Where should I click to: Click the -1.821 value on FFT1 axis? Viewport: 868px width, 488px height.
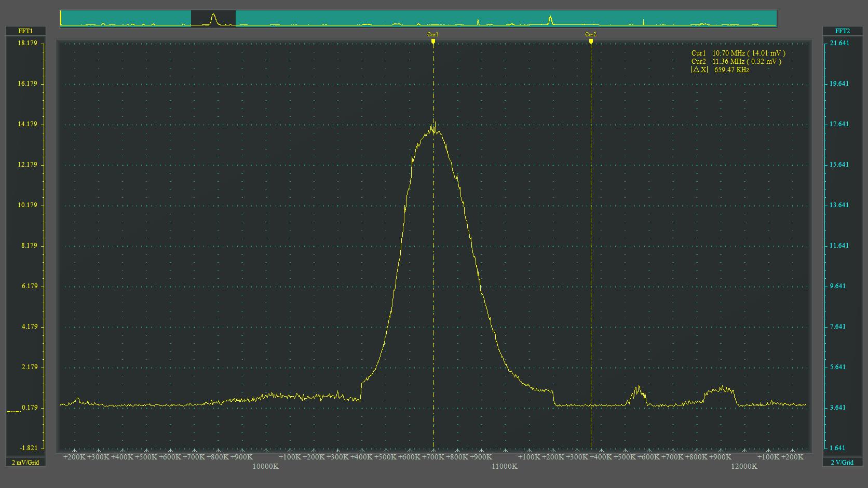pos(29,448)
